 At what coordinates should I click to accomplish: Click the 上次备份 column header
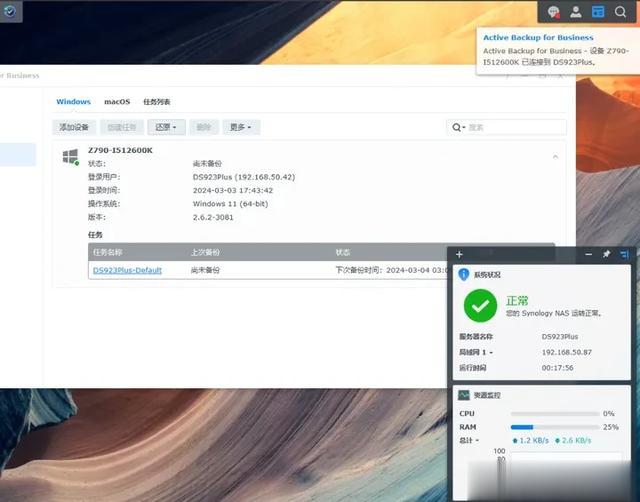point(205,252)
